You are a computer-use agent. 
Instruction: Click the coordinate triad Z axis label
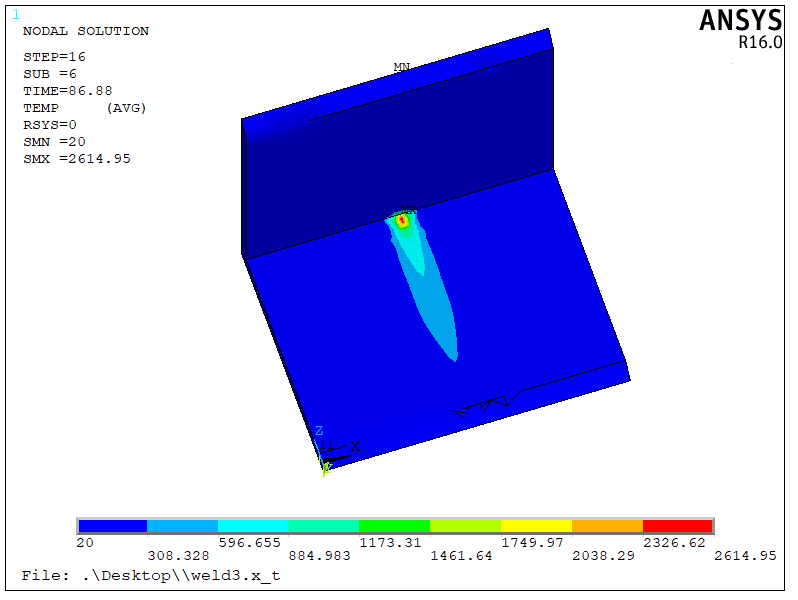pyautogui.click(x=319, y=431)
